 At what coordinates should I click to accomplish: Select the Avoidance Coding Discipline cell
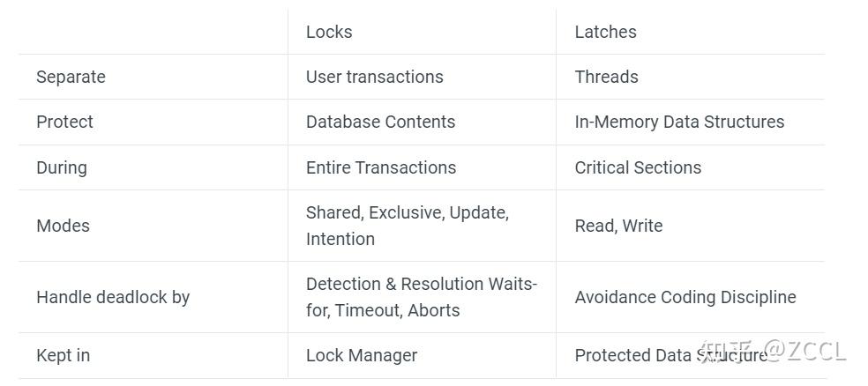pyautogui.click(x=685, y=297)
